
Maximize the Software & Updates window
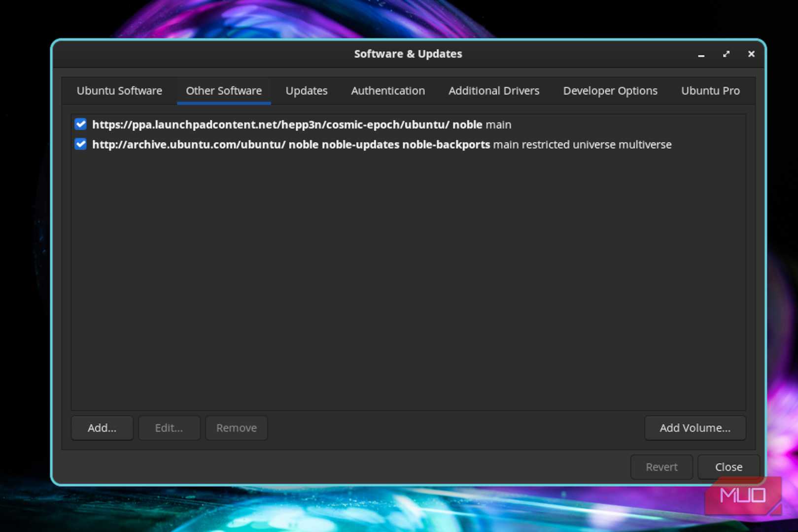point(726,54)
